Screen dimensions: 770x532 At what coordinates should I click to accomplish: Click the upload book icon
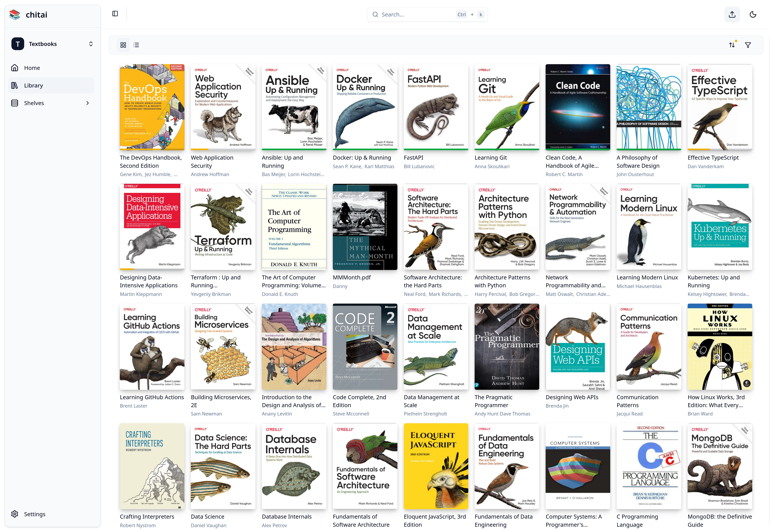point(732,14)
